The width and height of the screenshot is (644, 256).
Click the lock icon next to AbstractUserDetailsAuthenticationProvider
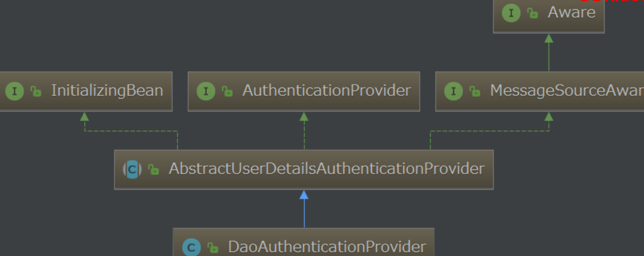[x=153, y=169]
